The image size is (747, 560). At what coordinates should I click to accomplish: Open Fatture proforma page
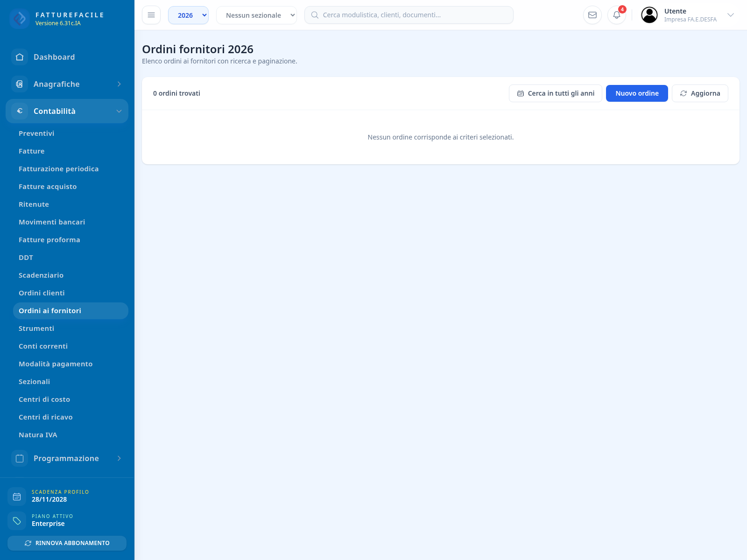coord(70,240)
